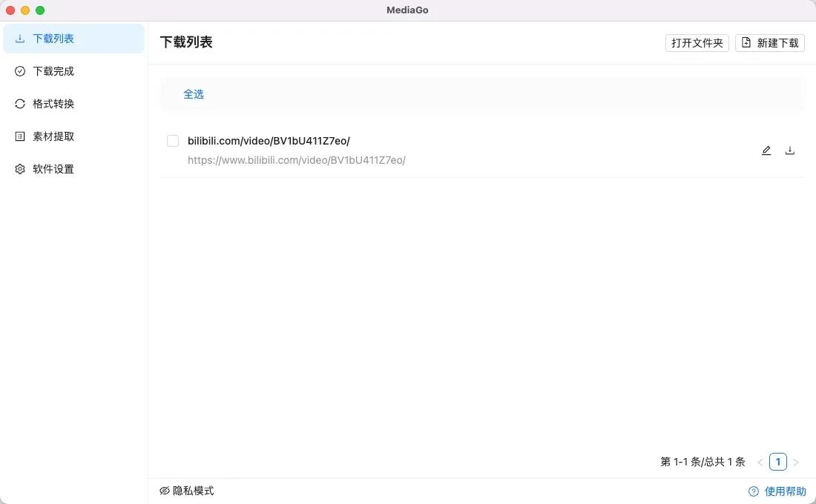Edit the bilibili download item with pencil icon
The image size is (816, 504).
[x=766, y=151]
